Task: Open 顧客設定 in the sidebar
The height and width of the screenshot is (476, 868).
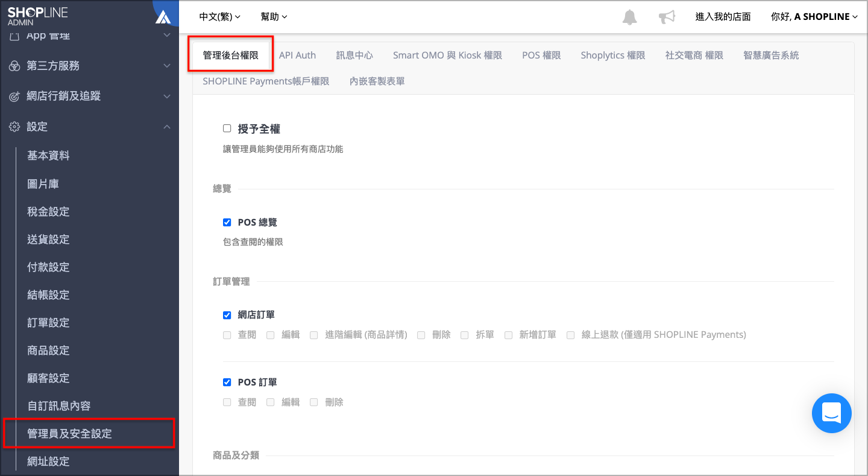Action: coord(48,378)
